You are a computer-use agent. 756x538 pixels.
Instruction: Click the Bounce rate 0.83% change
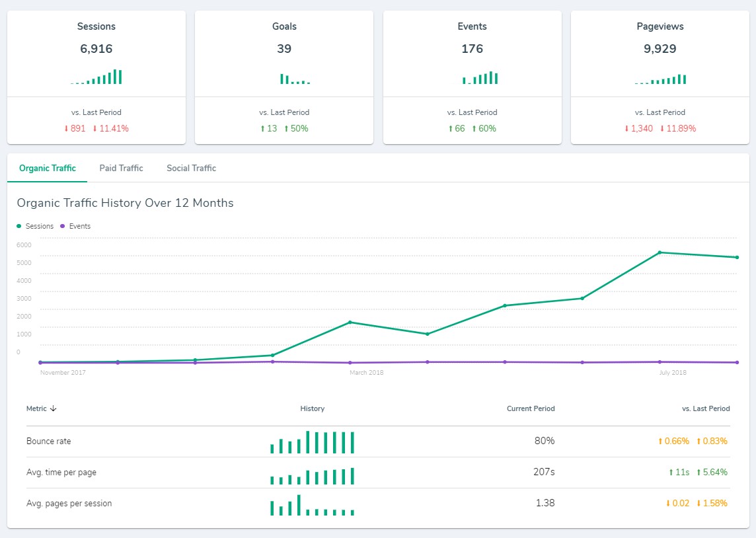[x=712, y=441]
